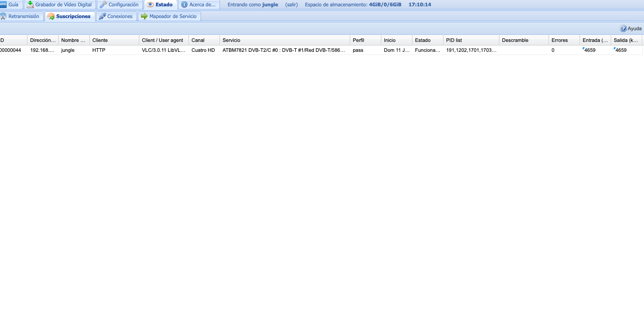This screenshot has width=644, height=312.
Task: Sort by the Canal column header
Action: tap(204, 40)
